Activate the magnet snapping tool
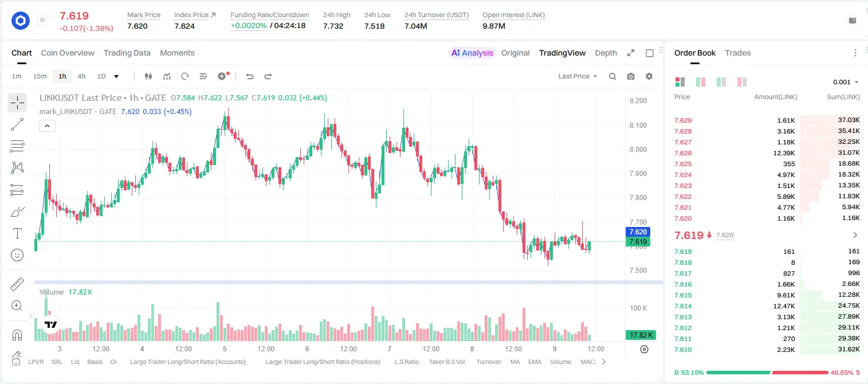Viewport: 868px width, 384px height. click(x=17, y=335)
